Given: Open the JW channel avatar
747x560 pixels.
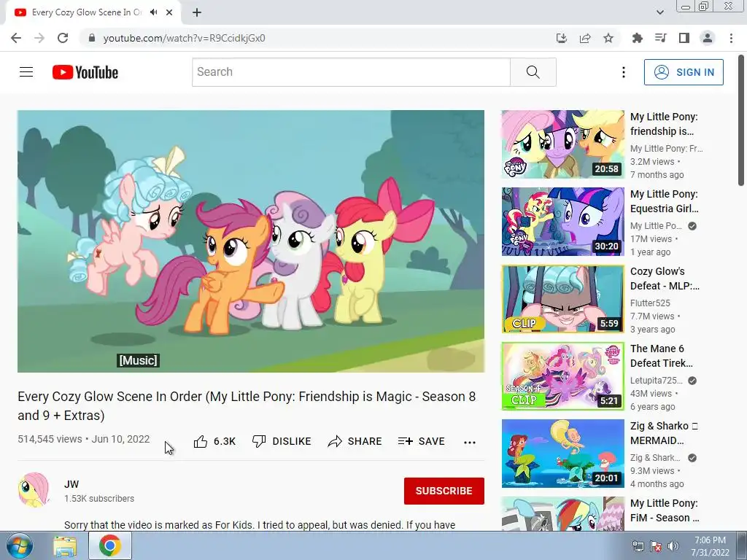Looking at the screenshot, I should coord(34,490).
